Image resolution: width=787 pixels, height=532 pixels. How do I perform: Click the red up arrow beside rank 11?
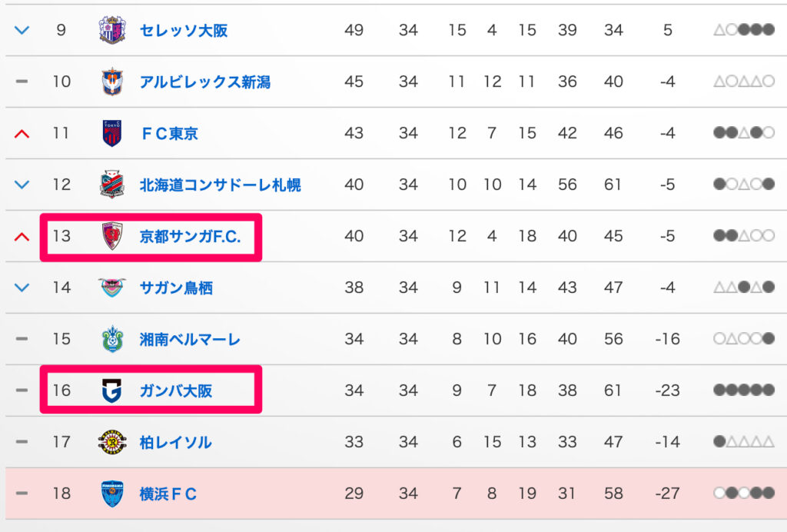coord(22,134)
